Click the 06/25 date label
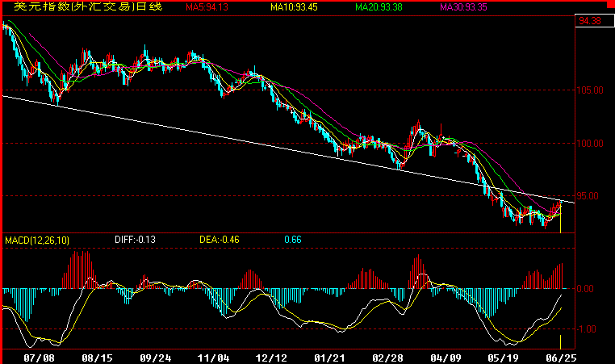The image size is (615, 364). tap(561, 358)
